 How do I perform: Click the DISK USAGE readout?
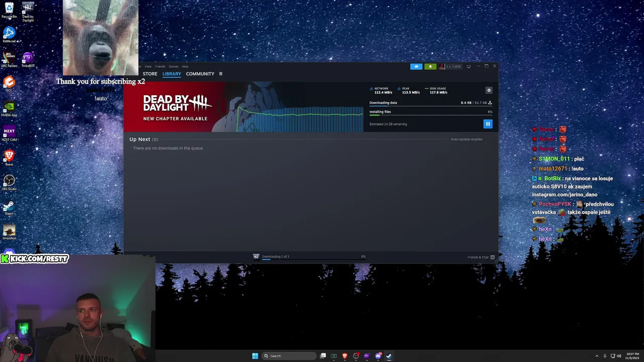click(437, 90)
